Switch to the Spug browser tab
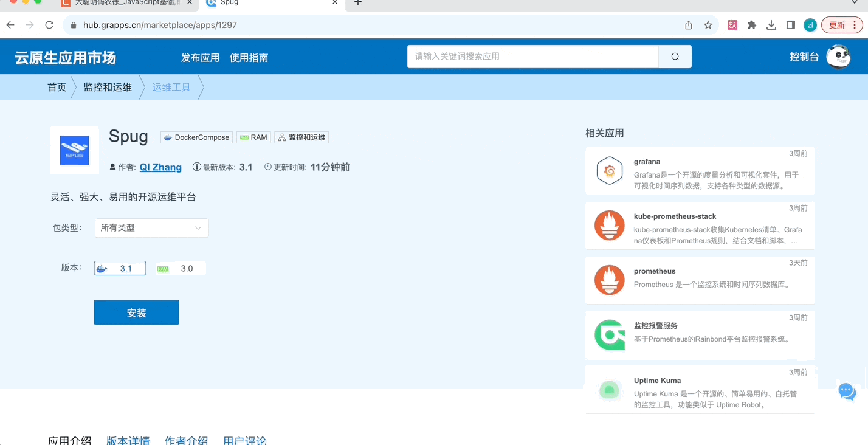This screenshot has height=445, width=868. pos(273,3)
